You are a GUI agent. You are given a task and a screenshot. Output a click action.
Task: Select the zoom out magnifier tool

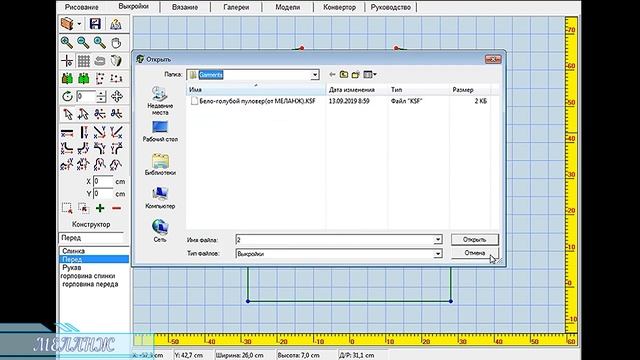(83, 42)
